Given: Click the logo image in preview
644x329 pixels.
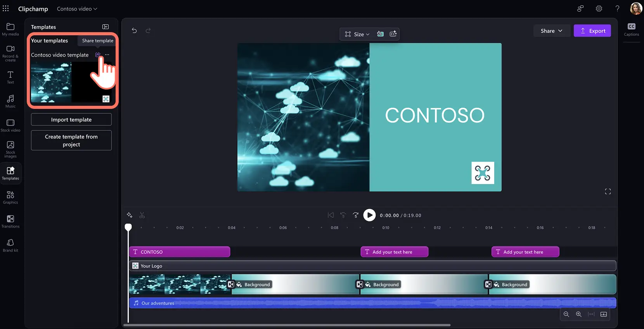Looking at the screenshot, I should [483, 173].
